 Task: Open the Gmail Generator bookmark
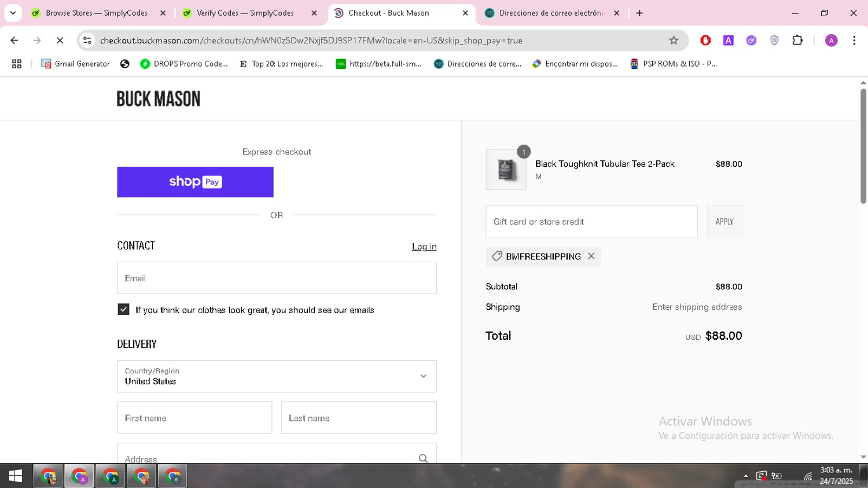point(75,64)
